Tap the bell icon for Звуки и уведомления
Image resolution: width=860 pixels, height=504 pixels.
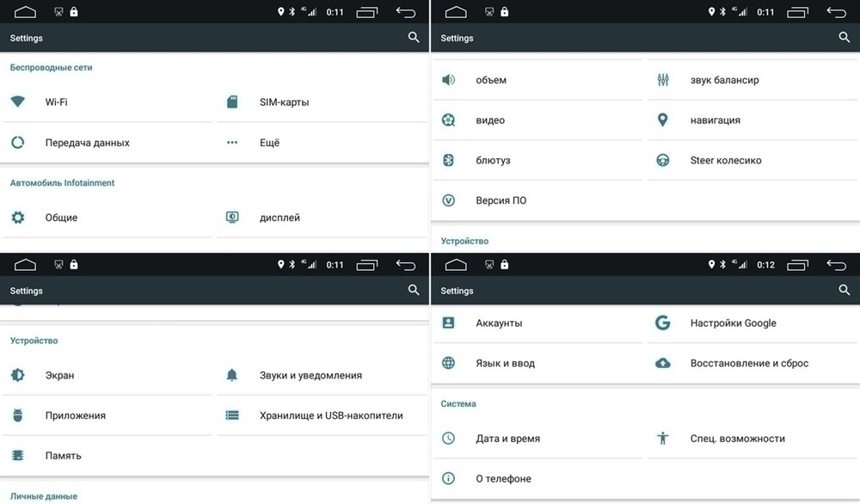pyautogui.click(x=232, y=375)
